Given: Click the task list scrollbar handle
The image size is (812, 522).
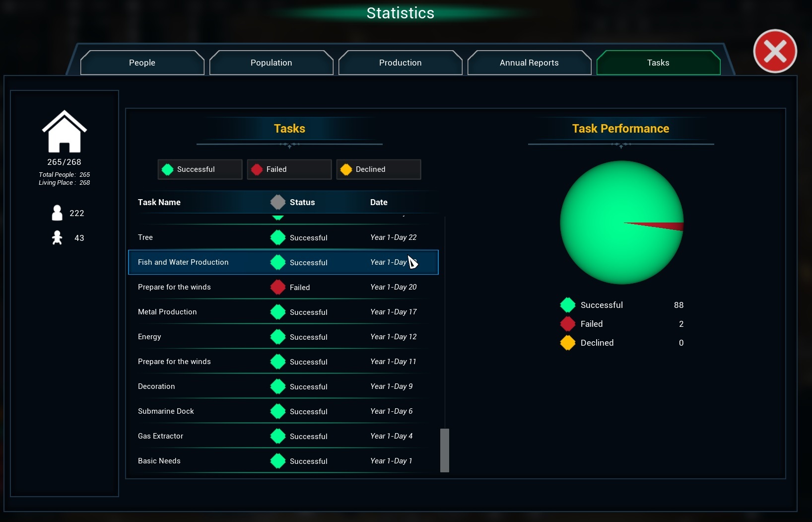Looking at the screenshot, I should [445, 450].
